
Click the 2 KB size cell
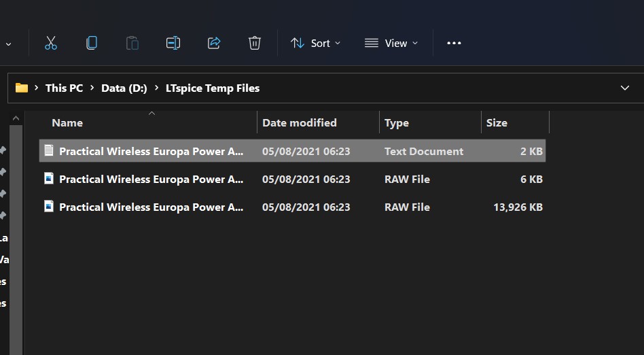(x=531, y=152)
